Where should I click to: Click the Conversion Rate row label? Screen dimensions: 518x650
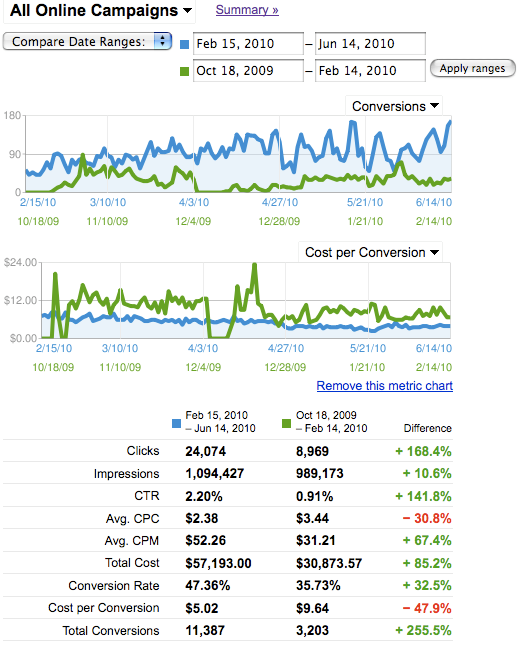tap(114, 586)
